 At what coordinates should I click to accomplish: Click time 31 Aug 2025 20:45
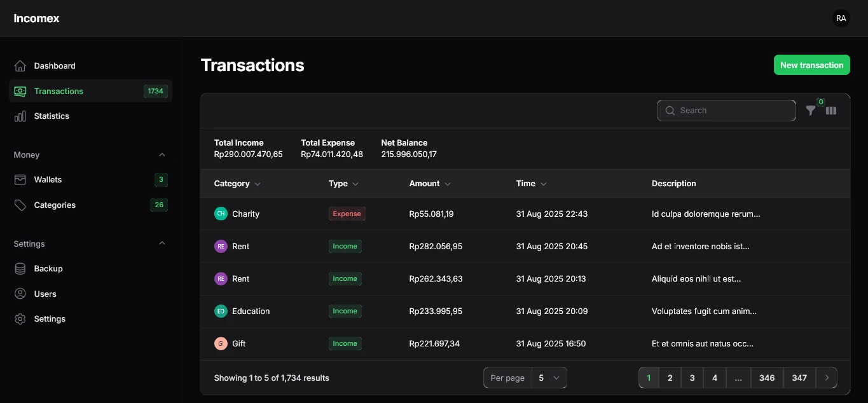552,247
